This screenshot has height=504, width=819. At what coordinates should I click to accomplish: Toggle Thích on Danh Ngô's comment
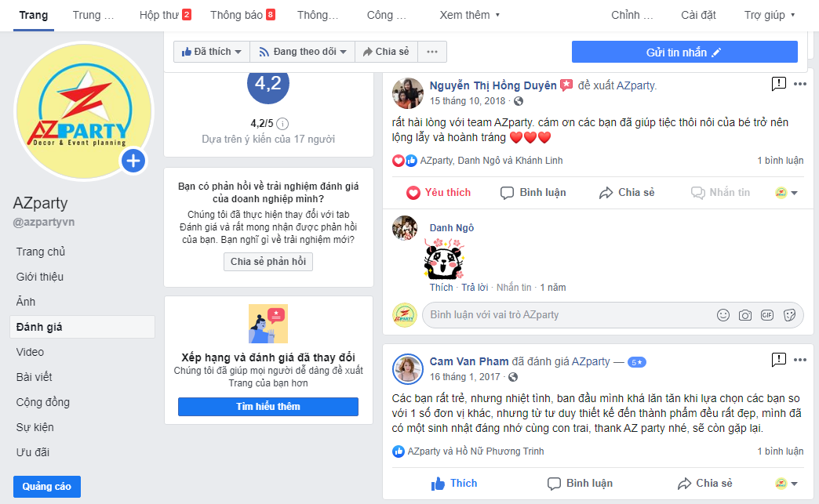tap(442, 288)
